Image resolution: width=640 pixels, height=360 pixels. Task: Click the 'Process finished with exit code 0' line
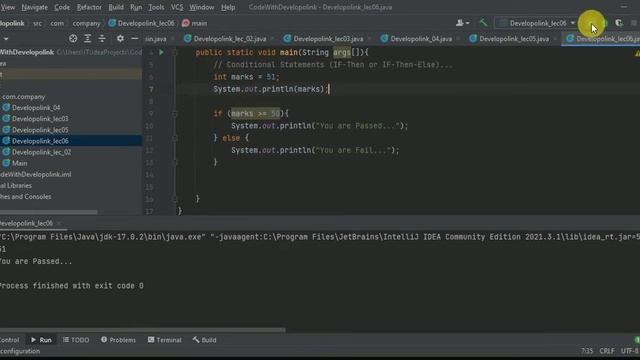(x=71, y=286)
